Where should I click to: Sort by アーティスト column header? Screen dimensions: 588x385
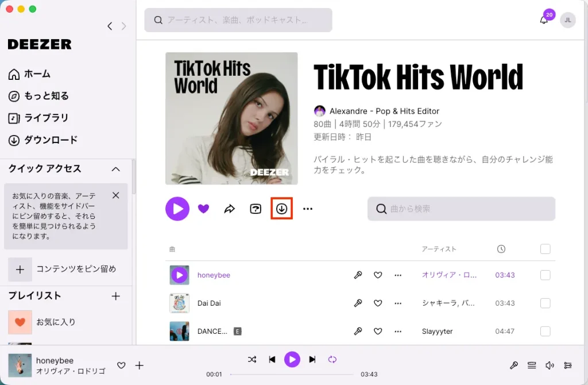tap(439, 249)
